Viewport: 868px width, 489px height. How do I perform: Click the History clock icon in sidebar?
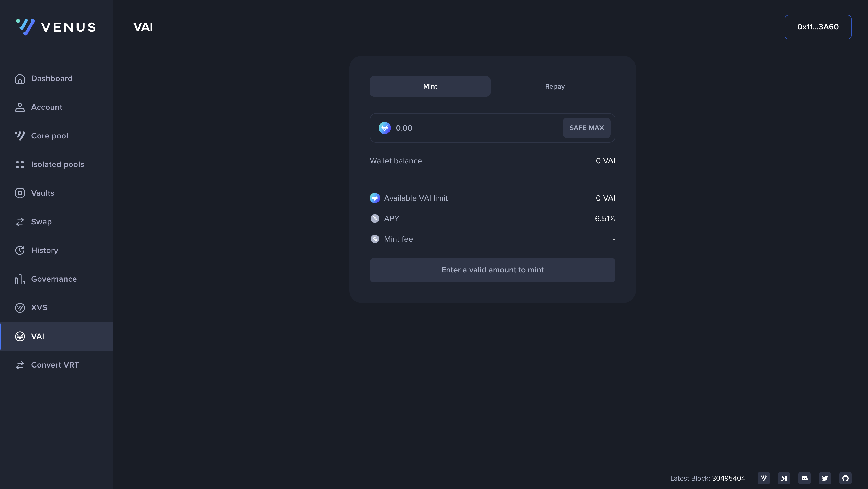(20, 250)
